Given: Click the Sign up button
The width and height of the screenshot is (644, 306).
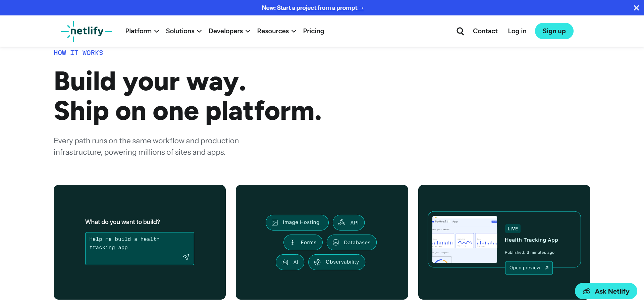Looking at the screenshot, I should click(x=554, y=31).
